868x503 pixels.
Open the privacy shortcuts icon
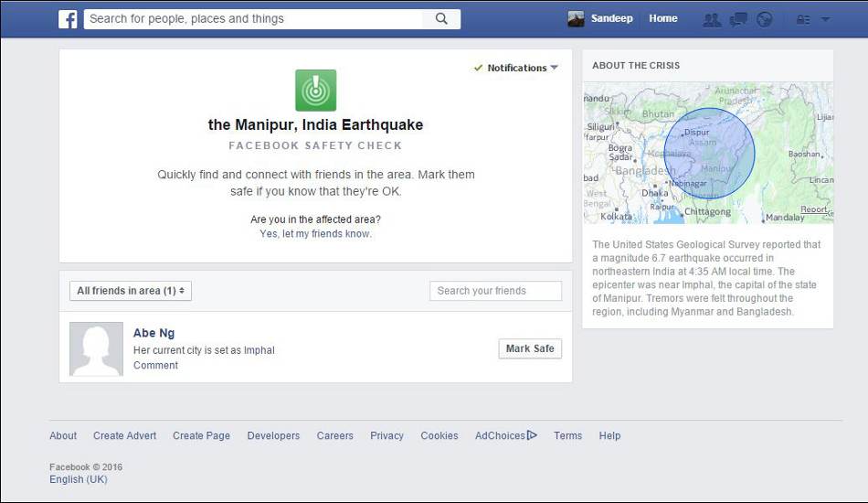point(803,20)
